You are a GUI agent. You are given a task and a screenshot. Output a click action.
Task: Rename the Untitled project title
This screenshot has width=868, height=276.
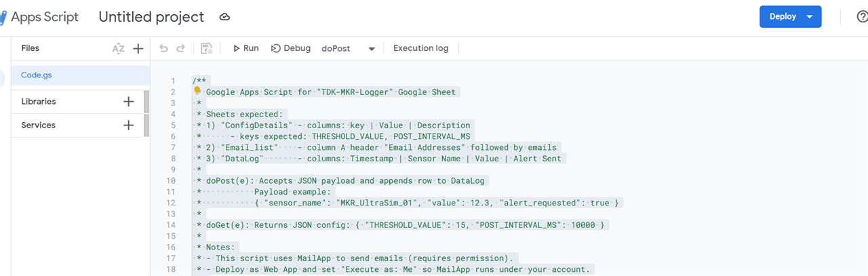tap(151, 17)
